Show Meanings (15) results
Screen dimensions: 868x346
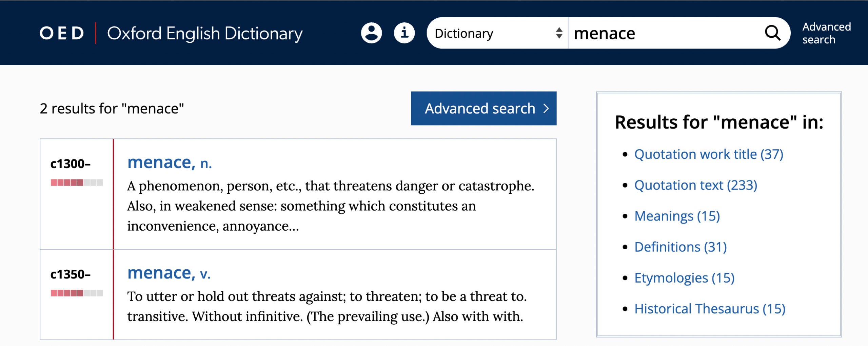point(677,216)
